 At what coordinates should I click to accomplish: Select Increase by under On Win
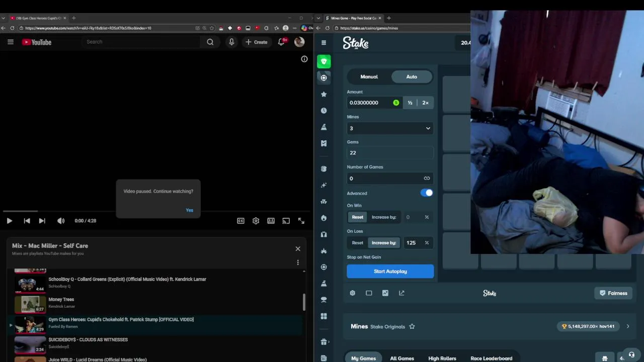pyautogui.click(x=384, y=217)
